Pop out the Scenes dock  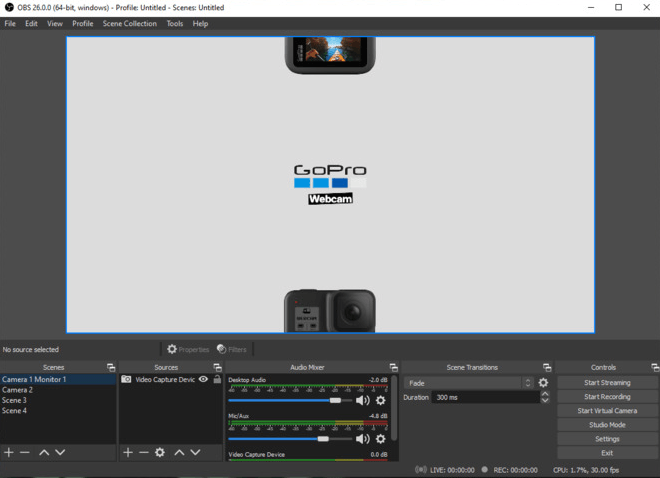pos(111,367)
